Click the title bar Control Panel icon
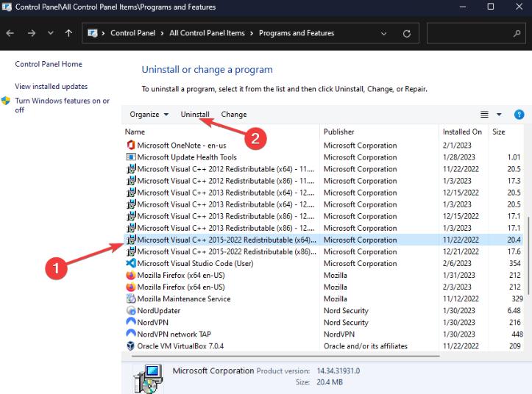This screenshot has width=532, height=394. (x=7, y=7)
